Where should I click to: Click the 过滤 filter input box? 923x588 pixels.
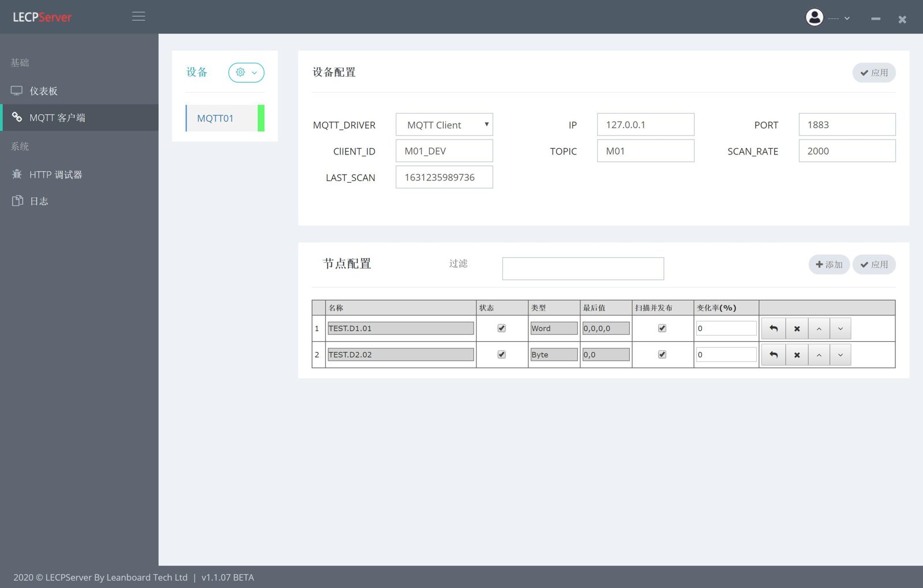tap(583, 269)
